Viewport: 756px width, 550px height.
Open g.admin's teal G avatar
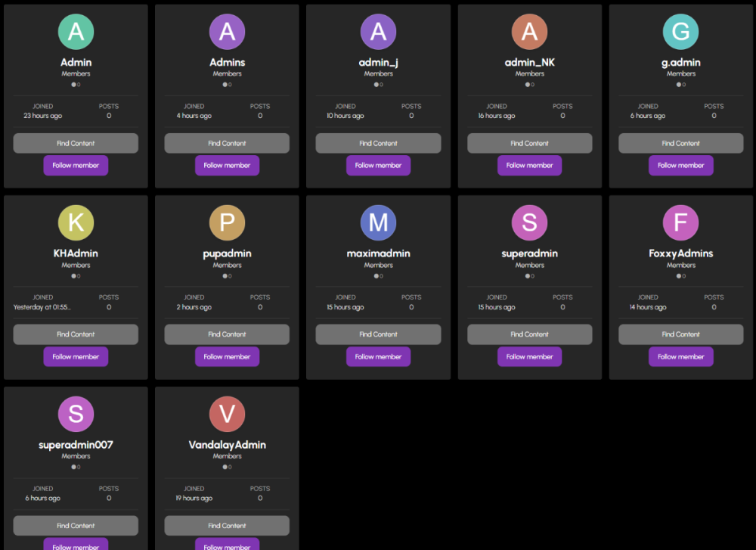[680, 32]
